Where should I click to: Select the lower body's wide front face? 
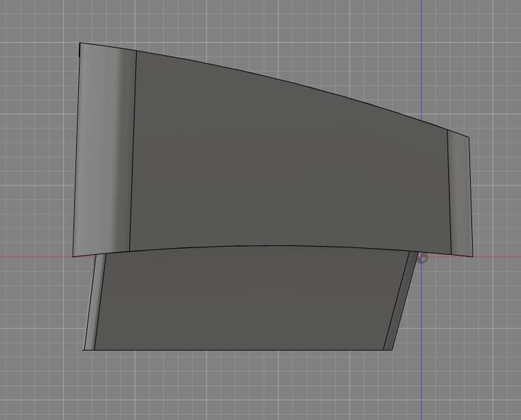click(245, 299)
